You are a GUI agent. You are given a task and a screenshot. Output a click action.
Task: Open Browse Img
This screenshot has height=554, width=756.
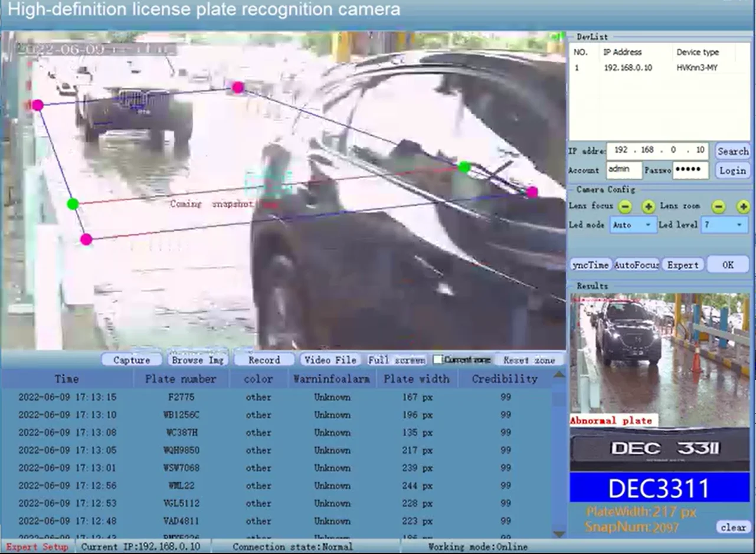pyautogui.click(x=197, y=360)
